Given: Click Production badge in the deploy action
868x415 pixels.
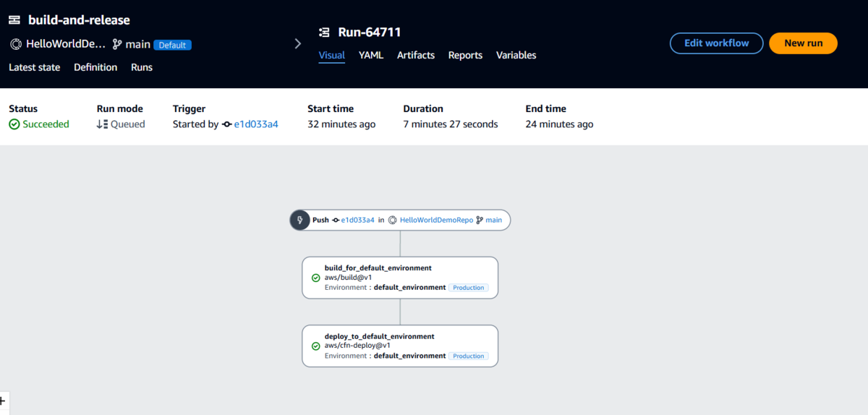Looking at the screenshot, I should tap(469, 356).
